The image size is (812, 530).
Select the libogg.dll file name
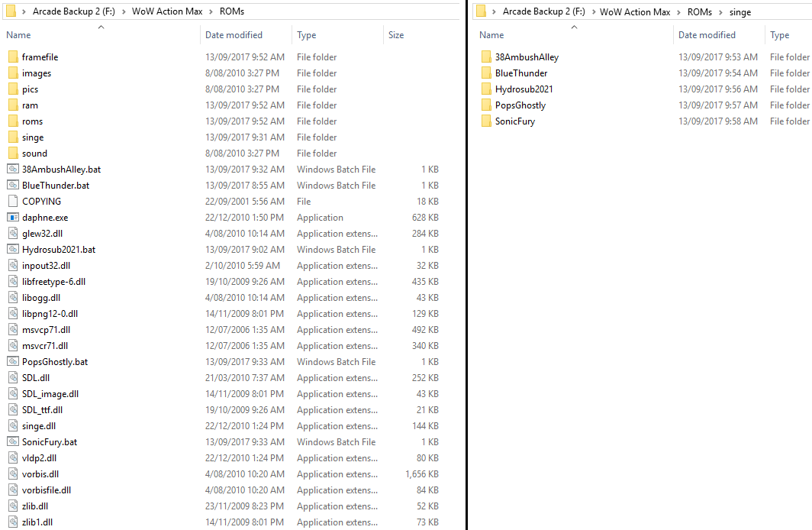point(41,297)
